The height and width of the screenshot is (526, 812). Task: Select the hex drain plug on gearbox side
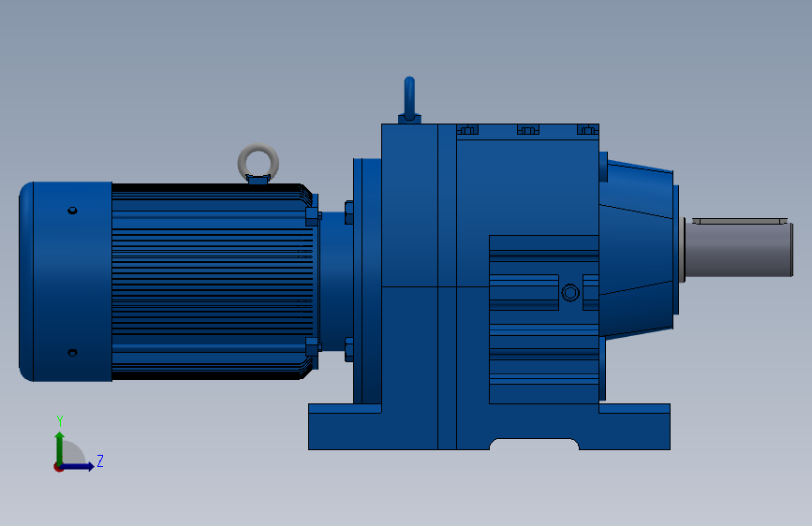pos(570,293)
